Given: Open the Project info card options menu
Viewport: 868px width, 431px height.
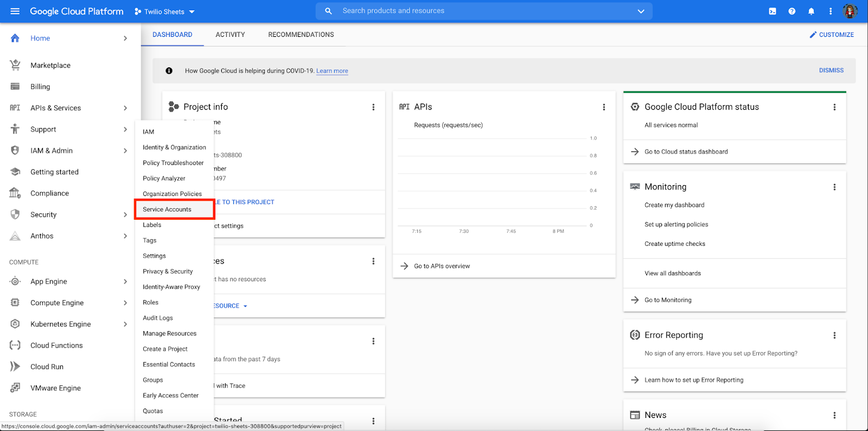Looking at the screenshot, I should tap(373, 107).
